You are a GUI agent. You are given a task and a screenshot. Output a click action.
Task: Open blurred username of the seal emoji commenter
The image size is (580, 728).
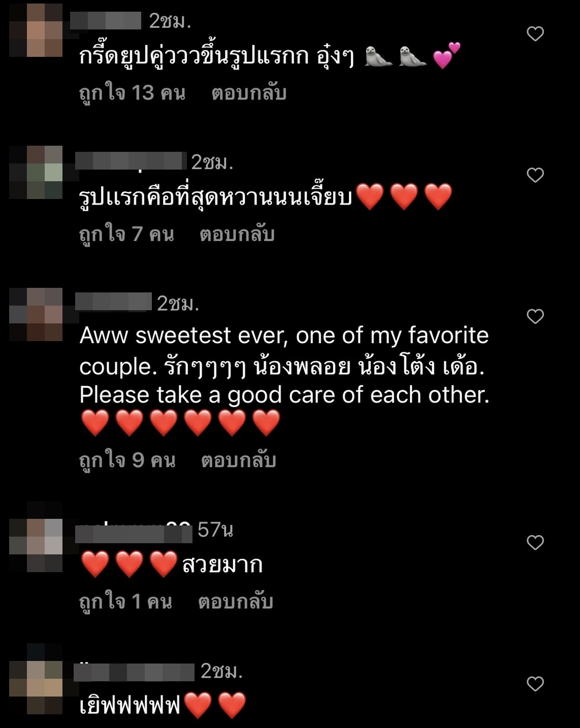[105, 21]
